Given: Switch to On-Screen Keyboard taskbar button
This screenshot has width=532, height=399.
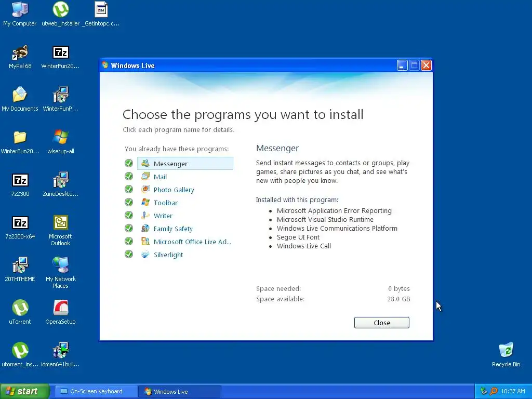Looking at the screenshot, I should tap(96, 391).
